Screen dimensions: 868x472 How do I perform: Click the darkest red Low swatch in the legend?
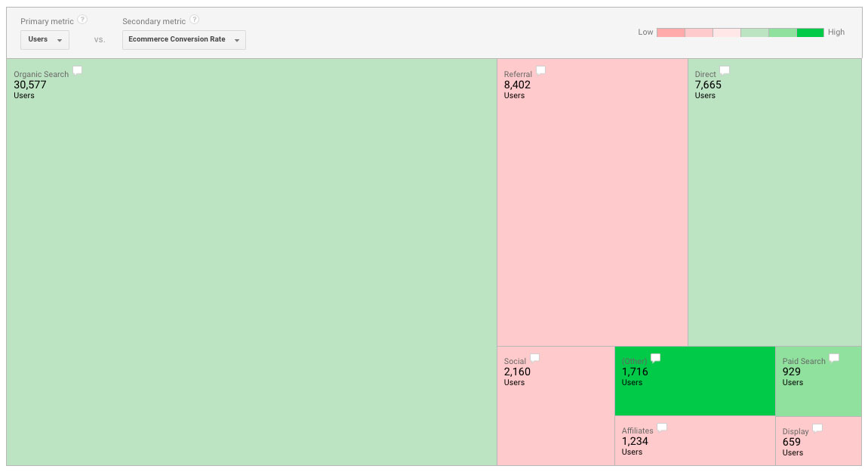pos(669,32)
